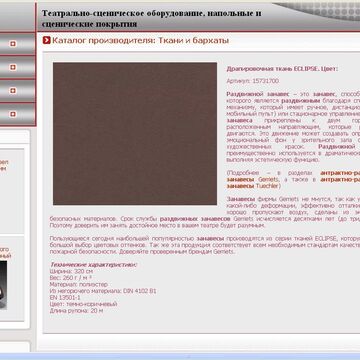Open the dark brown ECLIPSE fabric swatch image
The width and height of the screenshot is (360, 360).
pos(135,134)
